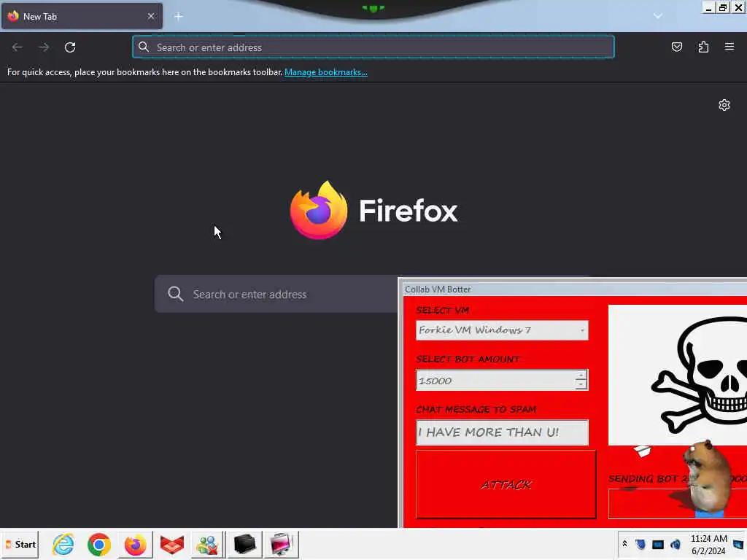
Task: Select the New Tab tab
Action: [x=82, y=16]
